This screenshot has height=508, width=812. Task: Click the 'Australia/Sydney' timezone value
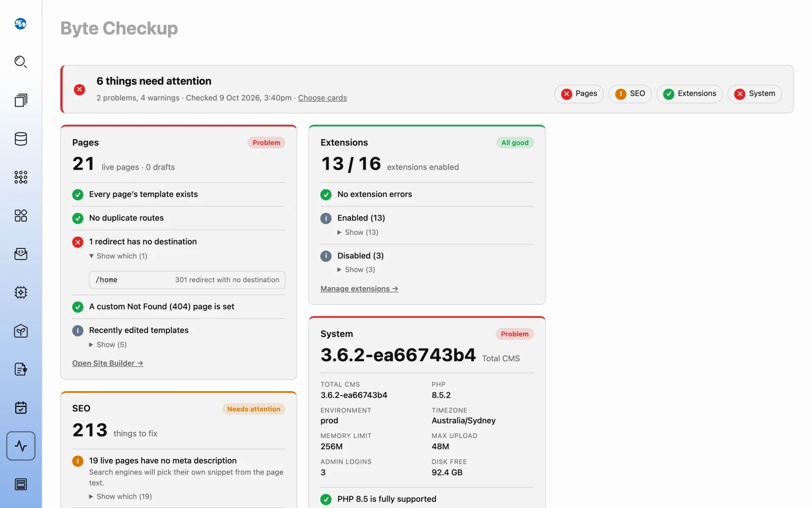point(464,421)
